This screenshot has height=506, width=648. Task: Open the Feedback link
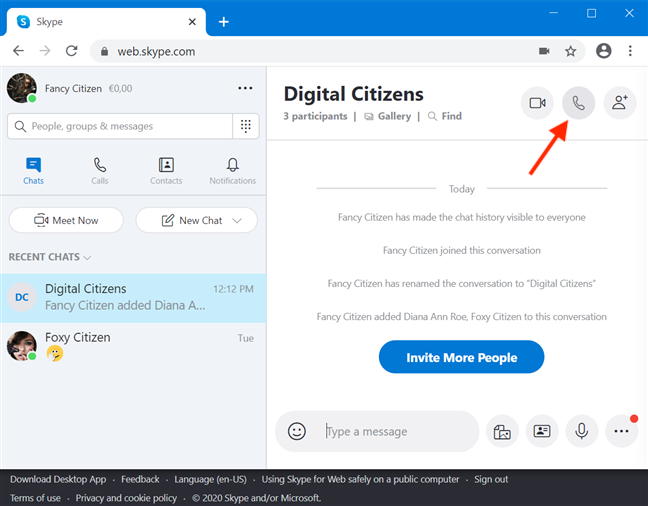140,479
